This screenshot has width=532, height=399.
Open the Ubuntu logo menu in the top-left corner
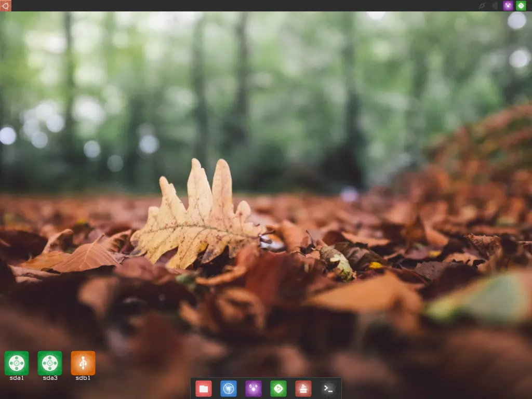(5, 5)
